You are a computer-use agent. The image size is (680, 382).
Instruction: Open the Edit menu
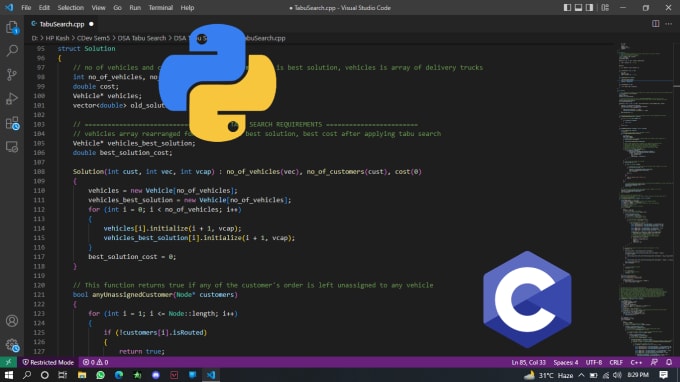44,8
